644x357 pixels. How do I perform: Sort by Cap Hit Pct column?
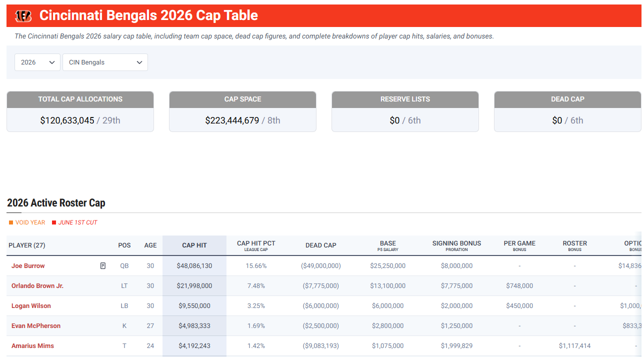[x=256, y=245]
